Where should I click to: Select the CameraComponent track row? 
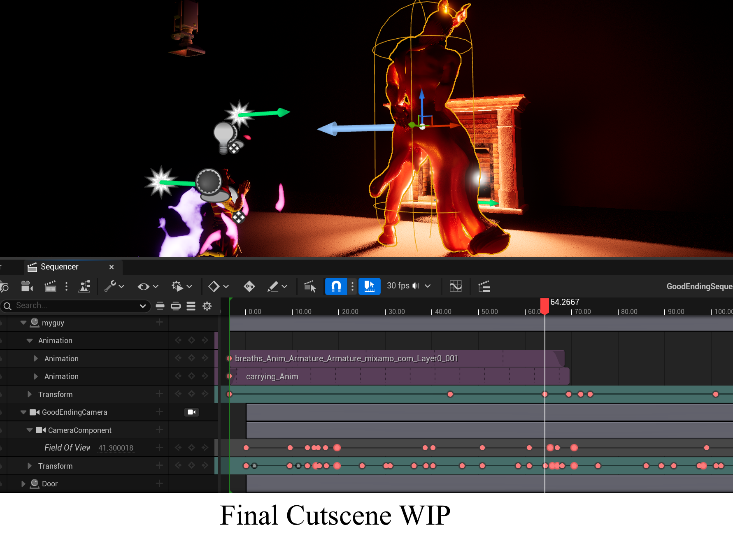79,430
